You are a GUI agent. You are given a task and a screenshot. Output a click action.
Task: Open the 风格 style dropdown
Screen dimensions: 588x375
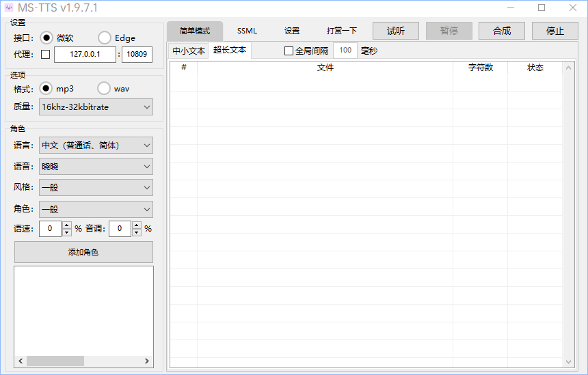click(96, 188)
